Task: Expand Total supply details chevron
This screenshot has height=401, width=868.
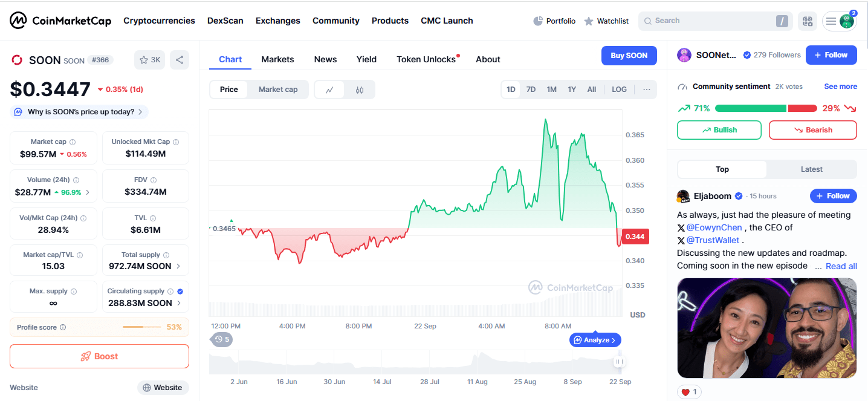Action: click(x=178, y=266)
